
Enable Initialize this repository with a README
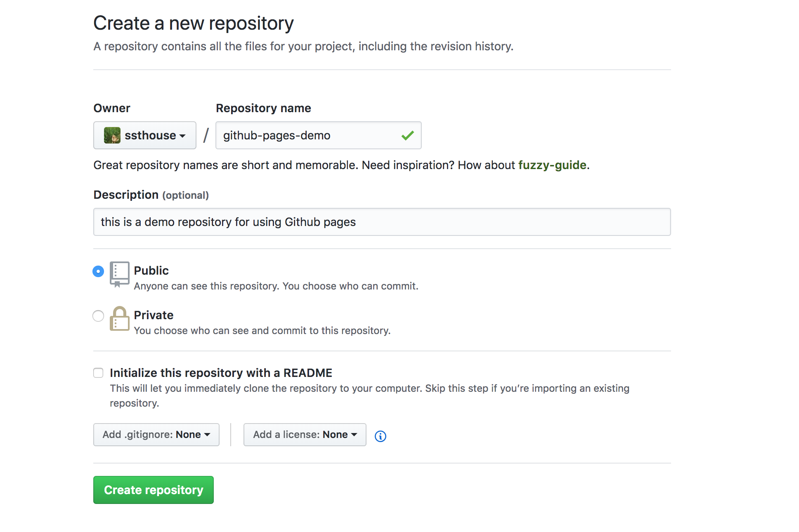pyautogui.click(x=98, y=372)
